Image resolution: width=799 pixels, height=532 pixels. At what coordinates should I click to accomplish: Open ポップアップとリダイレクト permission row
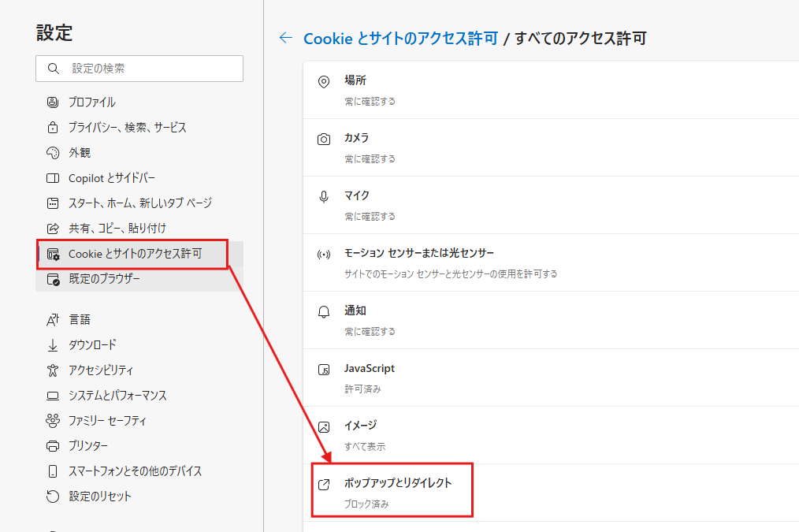551,493
